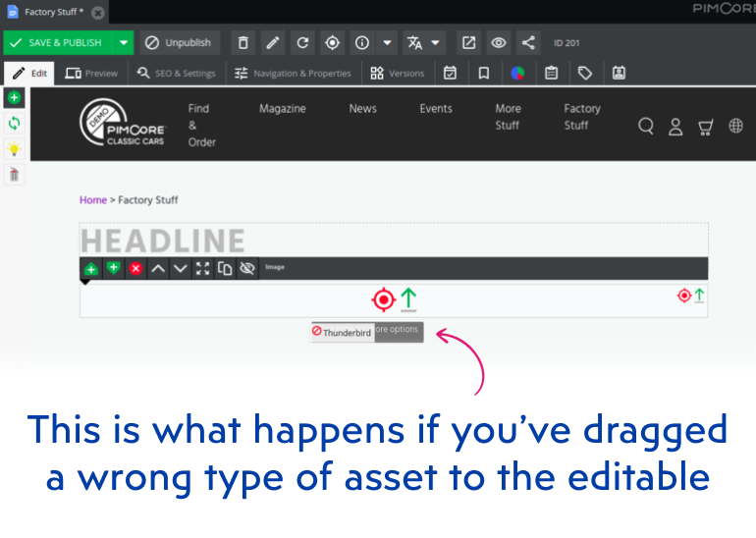The image size is (756, 538).
Task: Click the small red target icon
Action: click(x=684, y=296)
